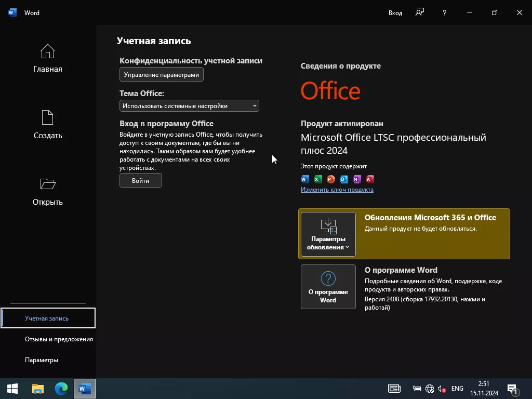532x399 pixels.
Task: Open the ENG language switcher in tray
Action: pyautogui.click(x=457, y=389)
